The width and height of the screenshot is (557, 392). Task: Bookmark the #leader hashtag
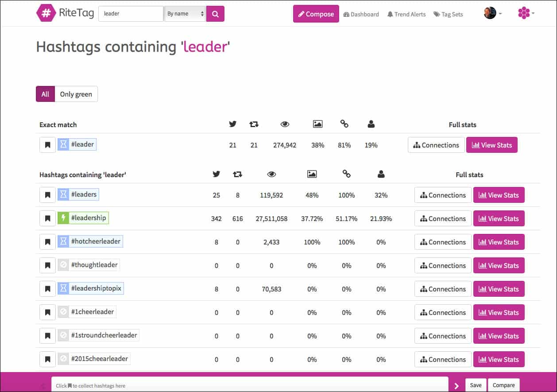47,145
